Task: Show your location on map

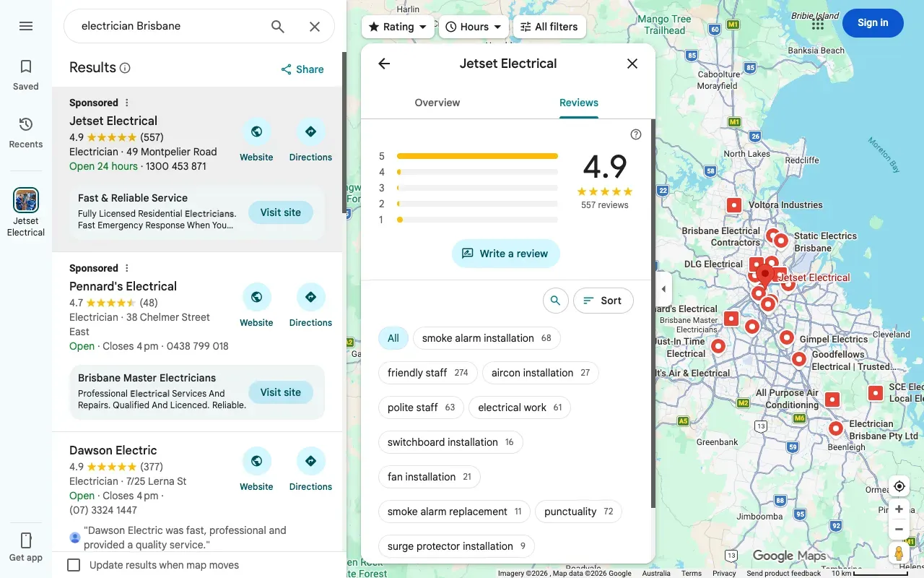Action: coord(899,486)
